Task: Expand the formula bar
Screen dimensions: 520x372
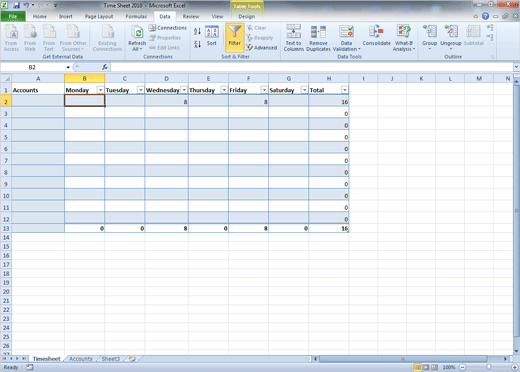Action: [x=516, y=67]
